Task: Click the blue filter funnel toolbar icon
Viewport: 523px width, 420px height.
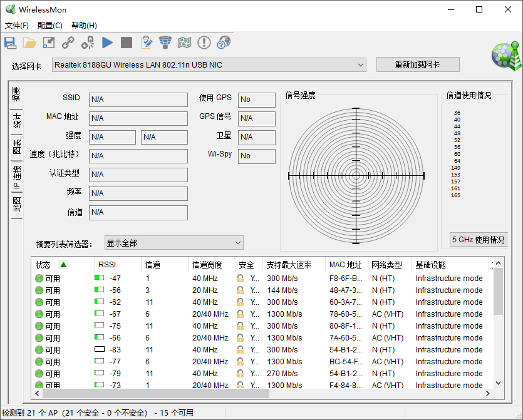Action: pyautogui.click(x=165, y=43)
